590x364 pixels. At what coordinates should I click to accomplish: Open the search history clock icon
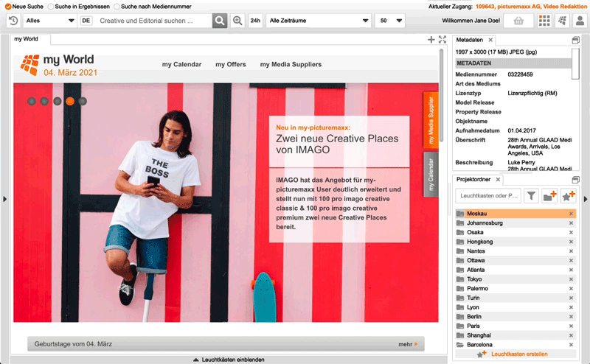coord(13,21)
